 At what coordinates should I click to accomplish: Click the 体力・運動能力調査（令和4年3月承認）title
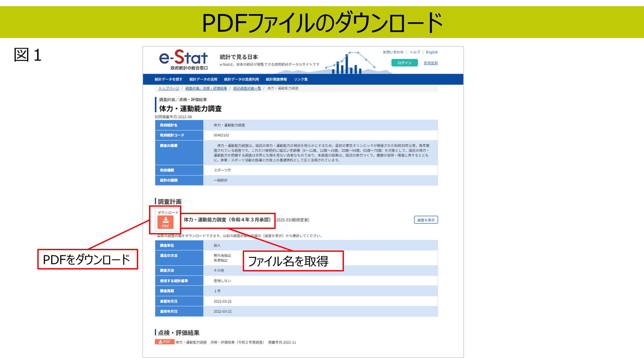227,220
